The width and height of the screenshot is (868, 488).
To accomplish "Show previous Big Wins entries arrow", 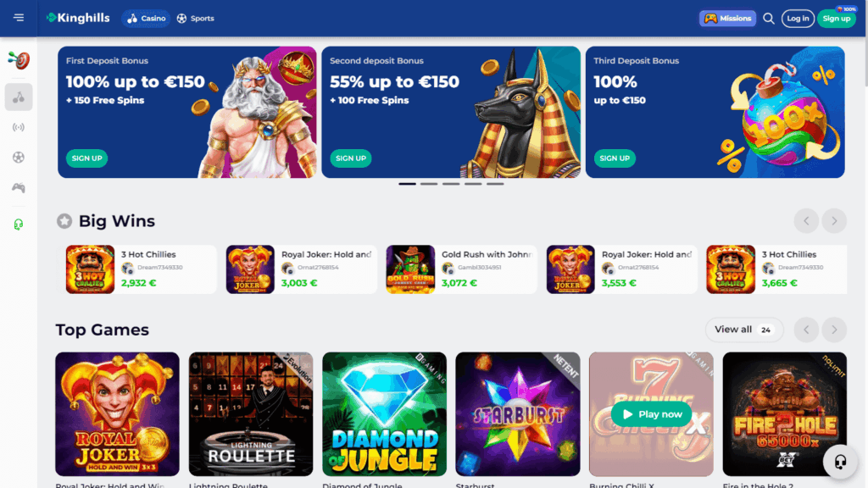I will [806, 221].
